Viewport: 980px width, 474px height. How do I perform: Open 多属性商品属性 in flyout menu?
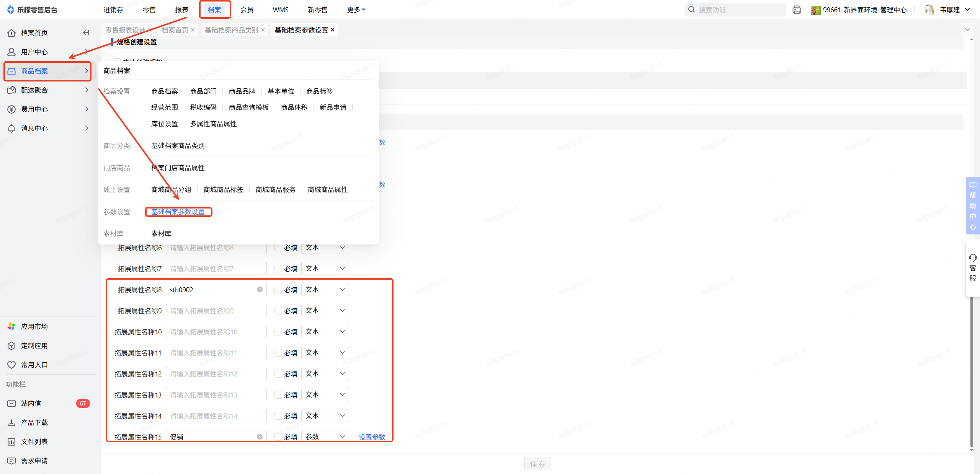[213, 124]
